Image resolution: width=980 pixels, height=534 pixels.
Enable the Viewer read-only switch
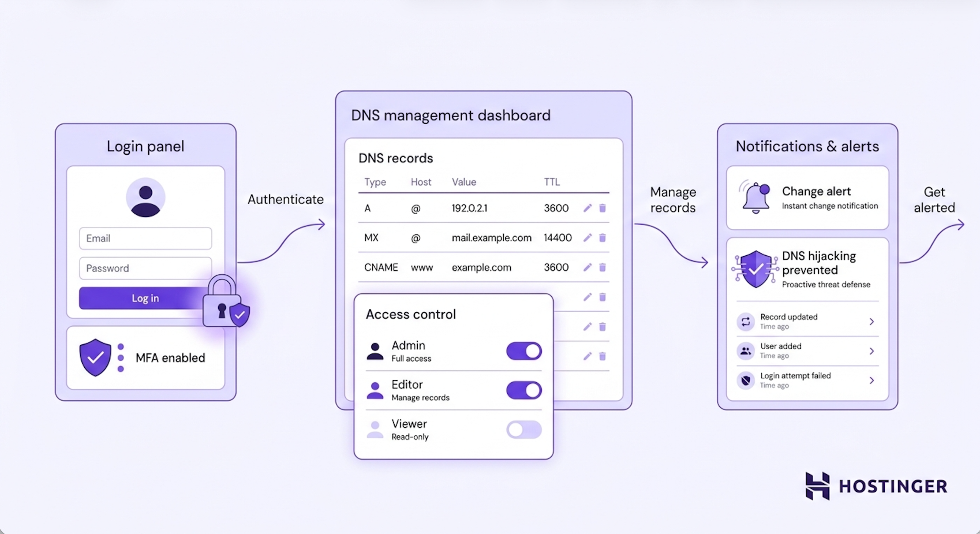(x=524, y=430)
